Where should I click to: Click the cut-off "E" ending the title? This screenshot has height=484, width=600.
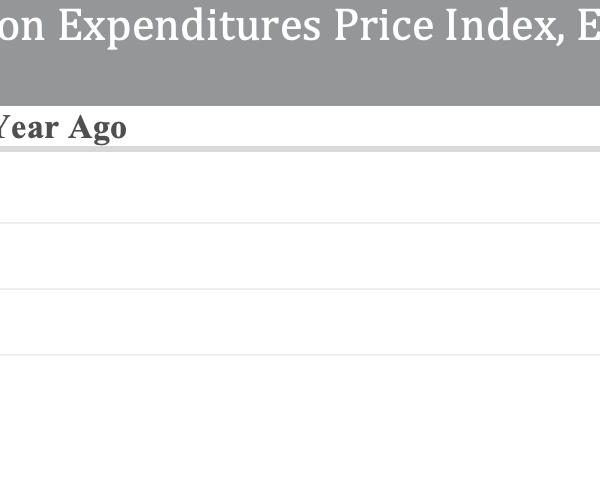pos(589,24)
